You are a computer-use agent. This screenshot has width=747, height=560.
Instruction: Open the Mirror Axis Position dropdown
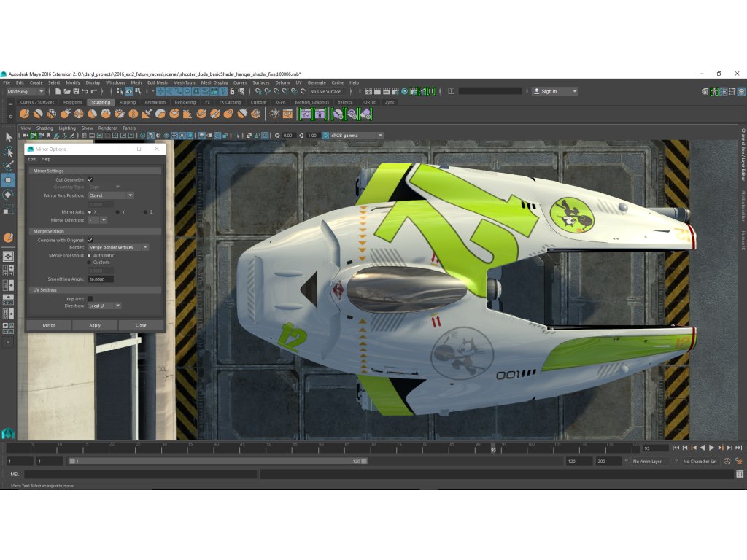[x=111, y=195]
